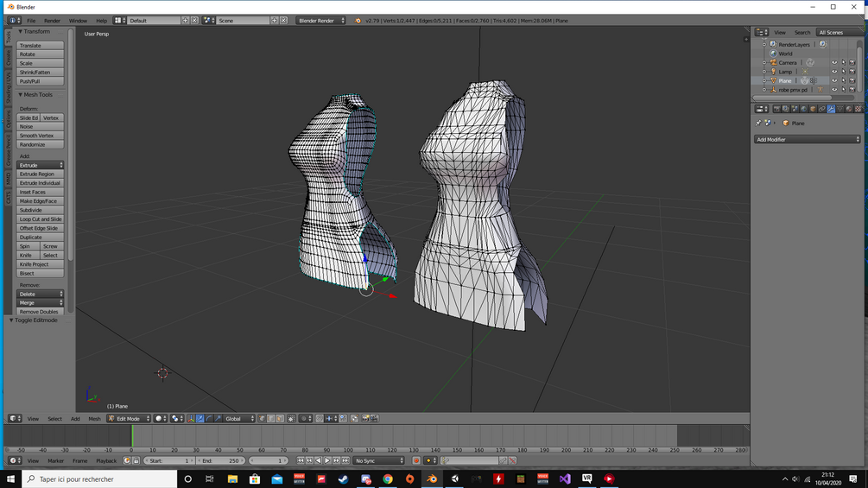Toggle timeline preview range clock icon
868x488 pixels.
pos(127,460)
